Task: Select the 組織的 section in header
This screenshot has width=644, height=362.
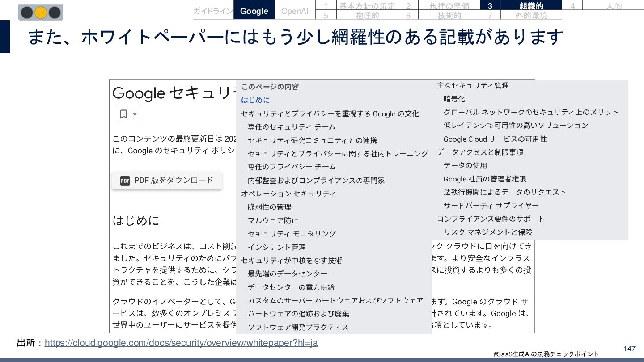Action: coord(531,6)
